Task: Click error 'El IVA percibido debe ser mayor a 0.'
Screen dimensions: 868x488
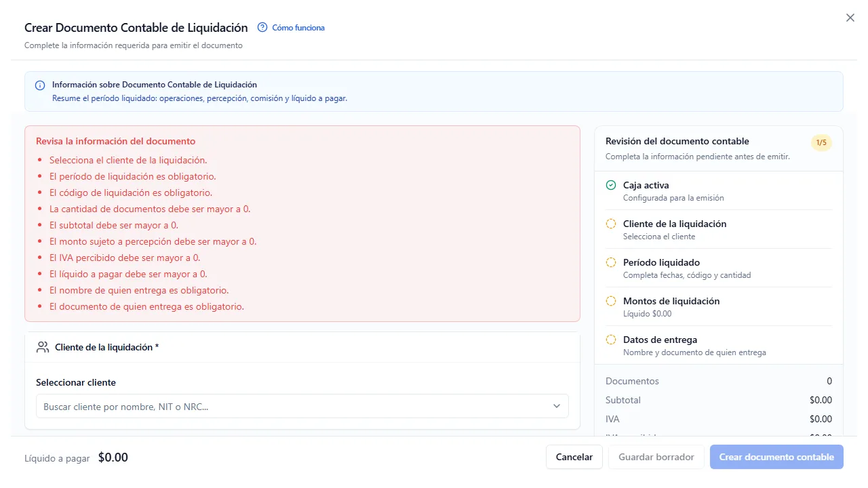Action: coord(125,258)
